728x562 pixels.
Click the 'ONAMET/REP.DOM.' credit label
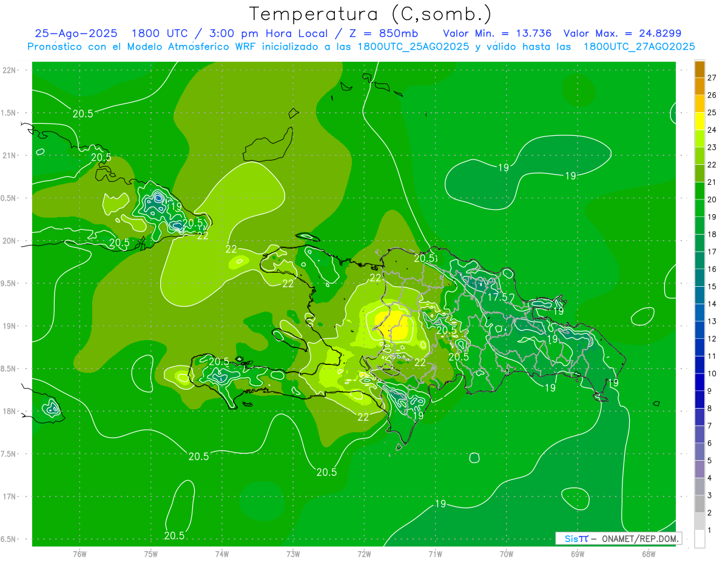[641, 538]
